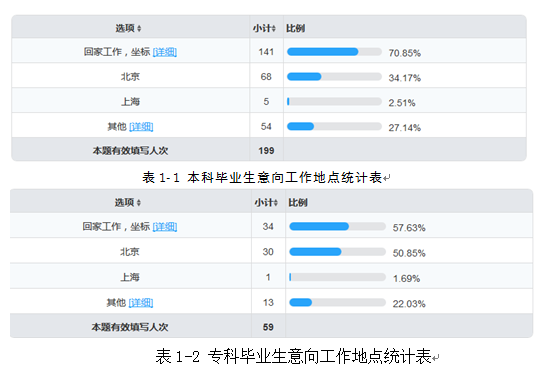Sort by 选项 arrow in first table
Viewport: 548px width, 373px height.
coord(139,28)
